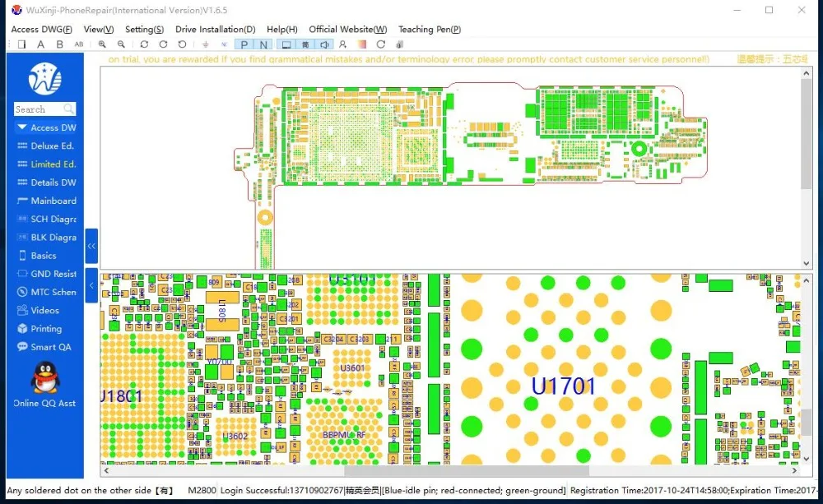Select the L1805 component
This screenshot has width=823, height=504.
point(222,311)
